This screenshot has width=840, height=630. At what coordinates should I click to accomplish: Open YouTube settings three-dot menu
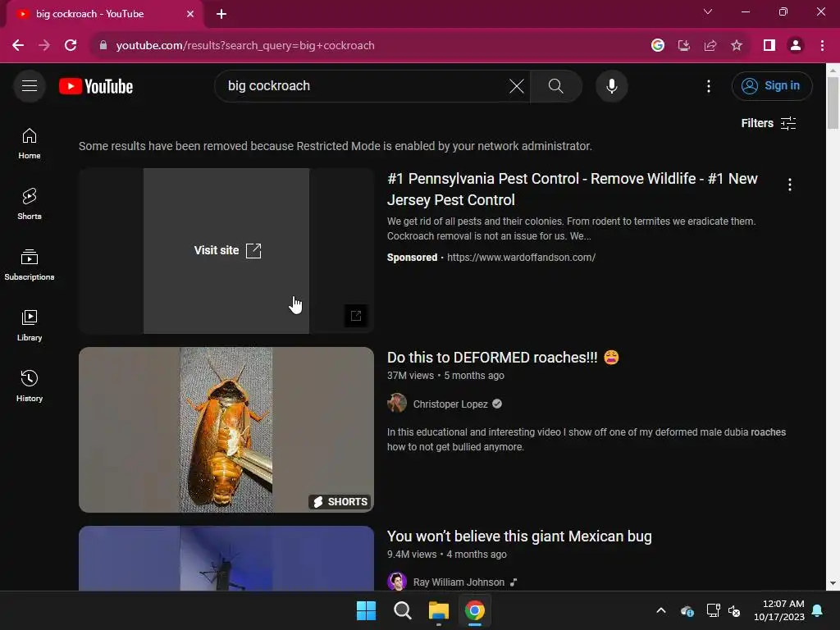tap(708, 85)
